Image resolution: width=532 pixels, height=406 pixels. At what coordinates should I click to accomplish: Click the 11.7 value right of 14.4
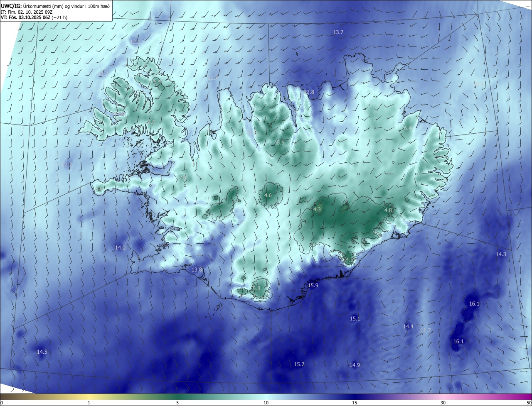pos(425,330)
